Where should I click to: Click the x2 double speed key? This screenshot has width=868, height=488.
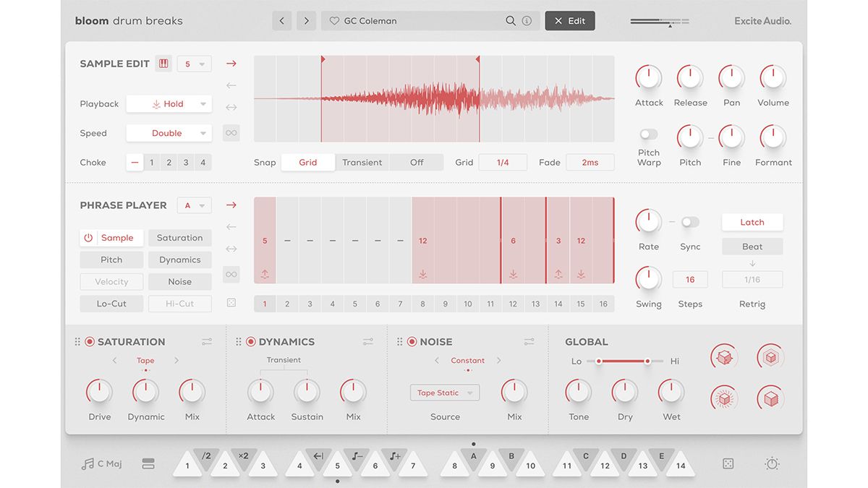[x=244, y=457]
